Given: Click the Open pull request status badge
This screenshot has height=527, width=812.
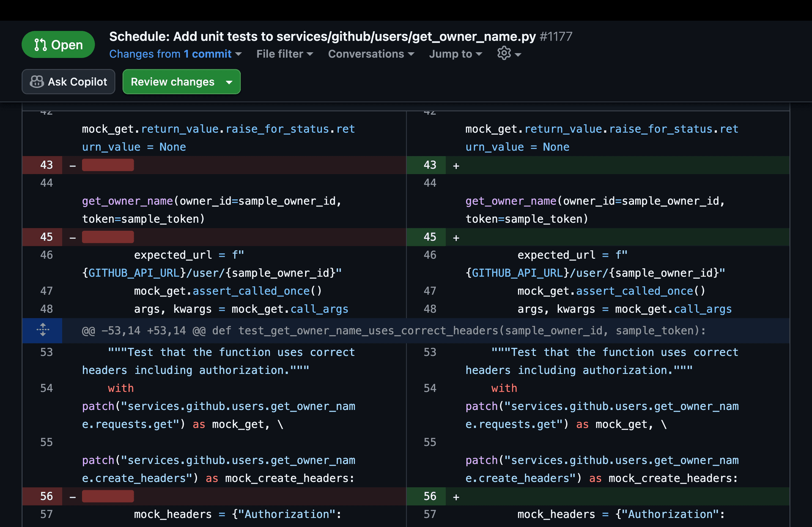Looking at the screenshot, I should tap(58, 44).
